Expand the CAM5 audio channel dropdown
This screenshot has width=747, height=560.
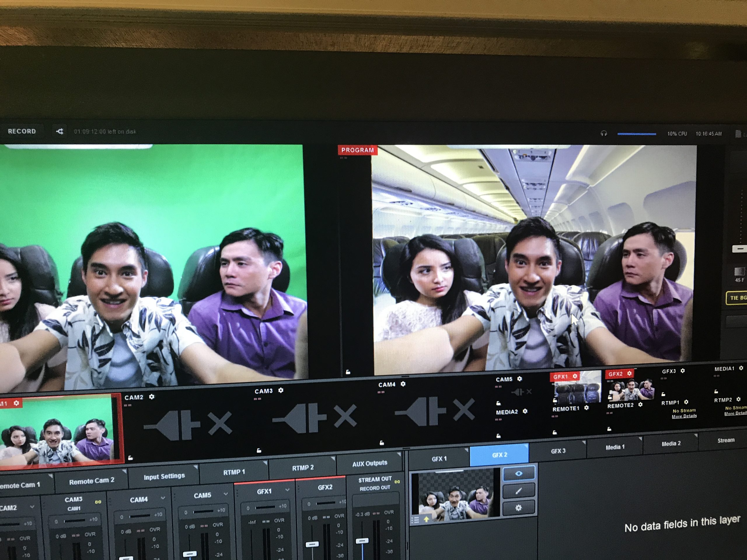[x=226, y=494]
